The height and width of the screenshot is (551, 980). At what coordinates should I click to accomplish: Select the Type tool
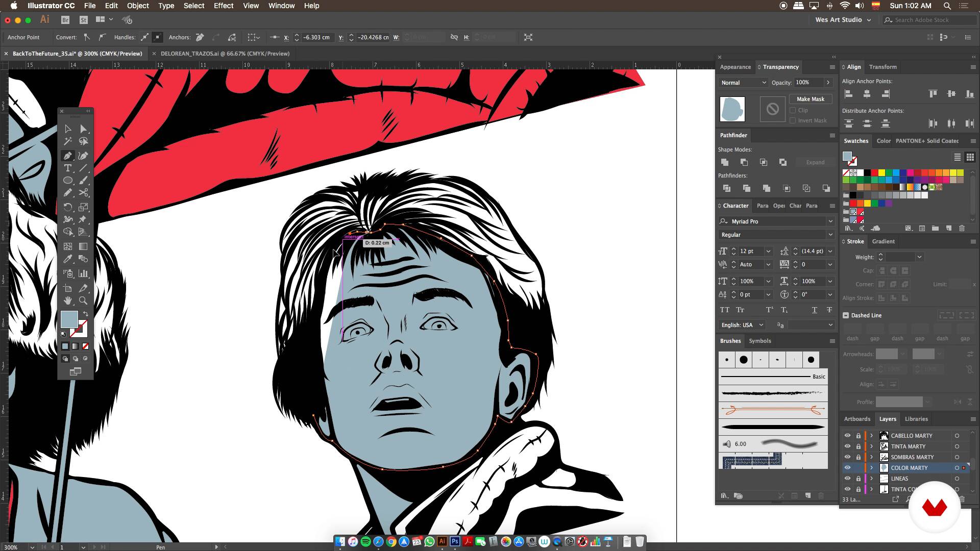[x=68, y=168]
